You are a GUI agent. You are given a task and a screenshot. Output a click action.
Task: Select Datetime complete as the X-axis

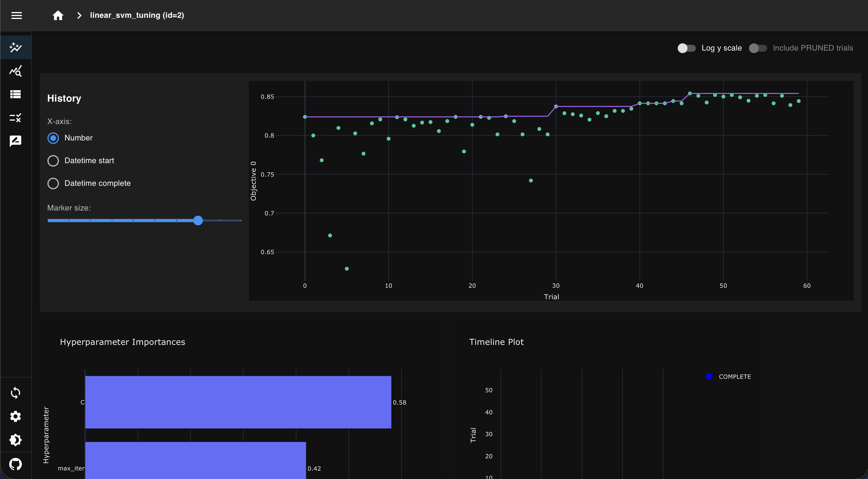[53, 183]
